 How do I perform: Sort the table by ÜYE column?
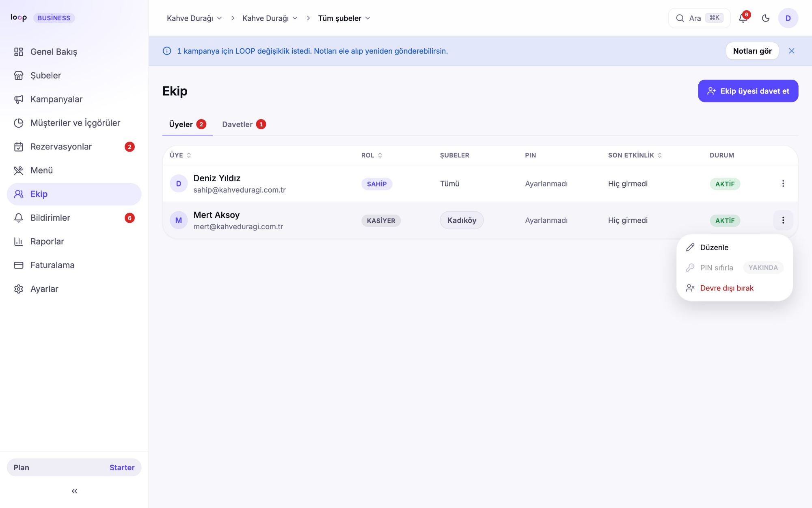(180, 155)
